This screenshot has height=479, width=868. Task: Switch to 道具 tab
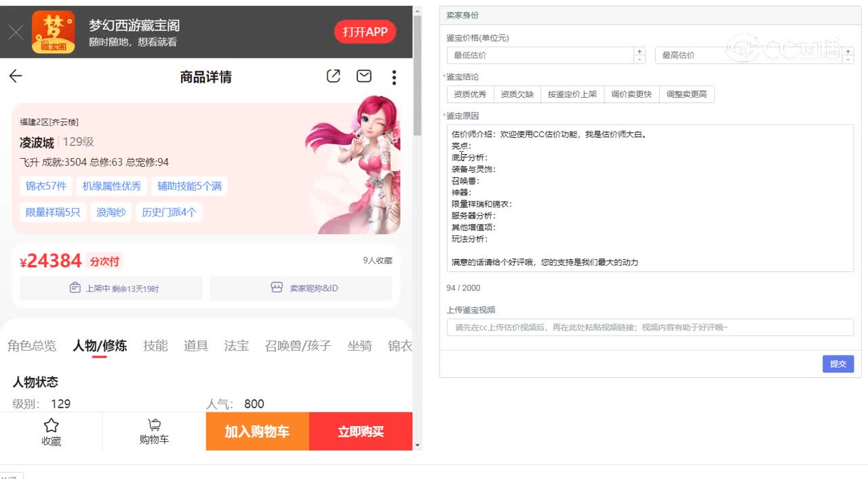coord(196,346)
